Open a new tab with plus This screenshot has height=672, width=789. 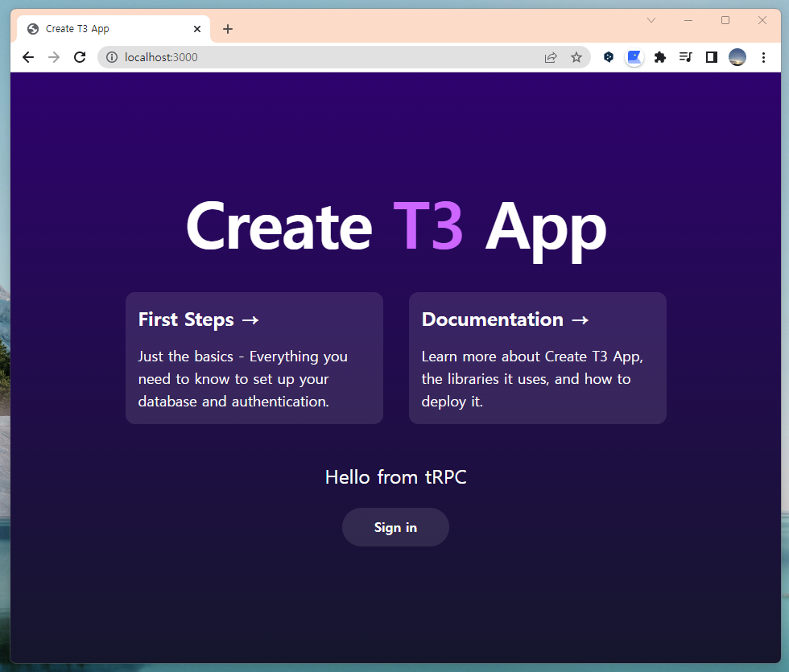point(227,29)
